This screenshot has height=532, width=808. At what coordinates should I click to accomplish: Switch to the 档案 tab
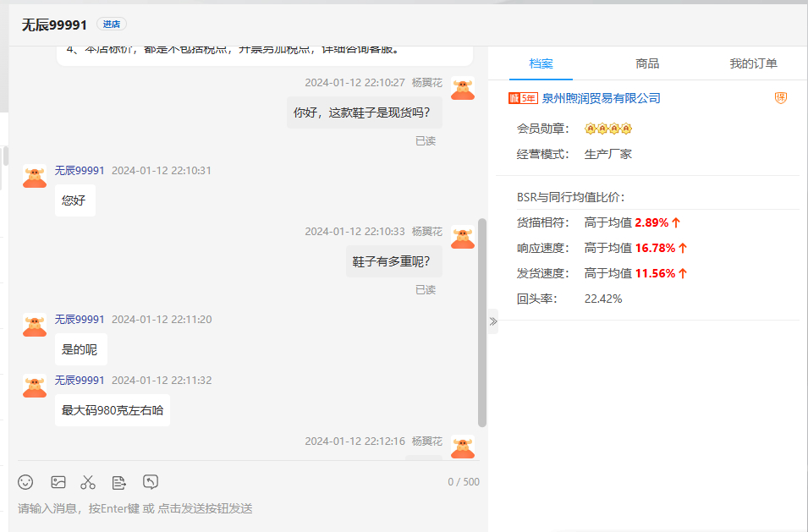tap(541, 63)
